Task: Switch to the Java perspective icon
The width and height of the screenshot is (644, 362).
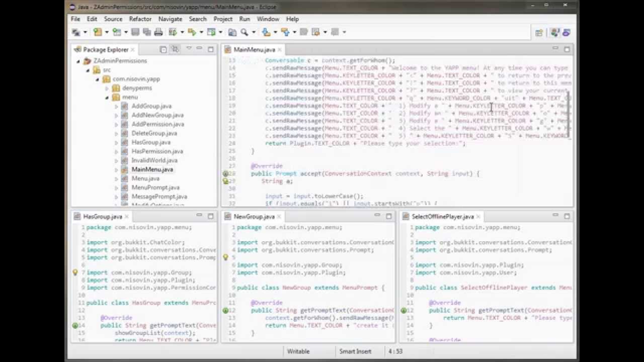Action: (x=555, y=33)
